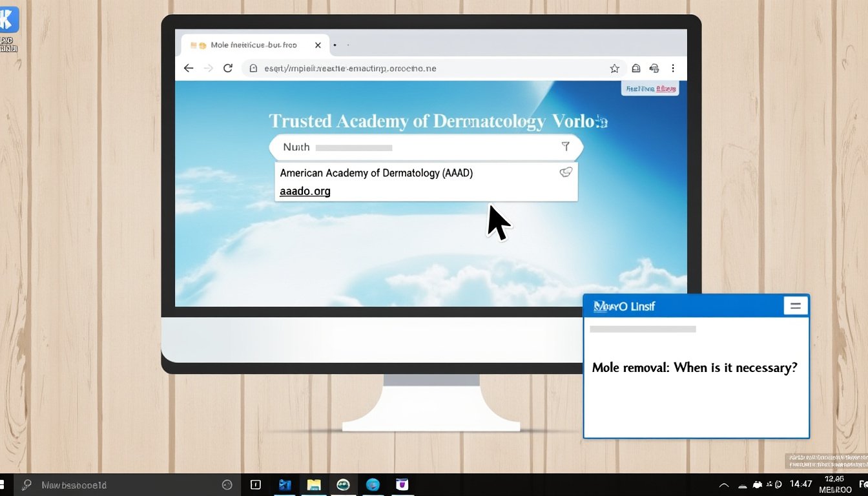
Task: Open the blue globe browser taskbar icon
Action: 373,484
